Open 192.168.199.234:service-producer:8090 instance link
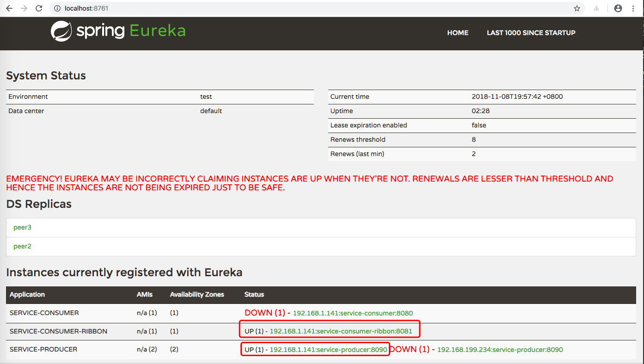The height and width of the screenshot is (364, 644). [x=500, y=350]
